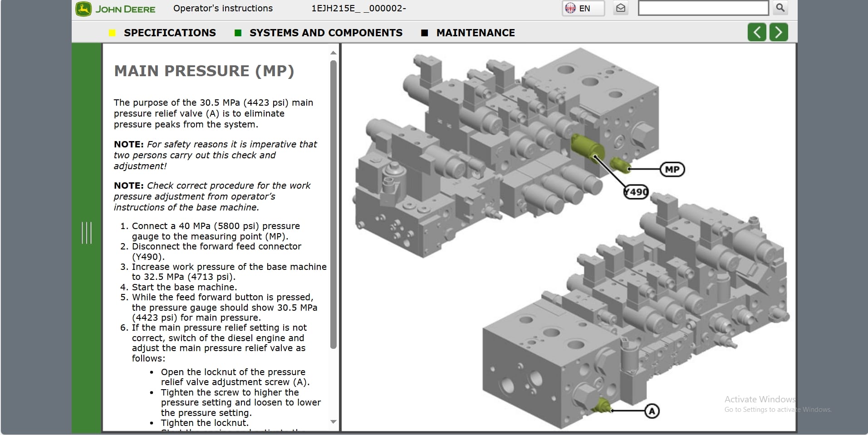
Task: Click the black square icon beside MAINTENANCE
Action: [x=425, y=33]
